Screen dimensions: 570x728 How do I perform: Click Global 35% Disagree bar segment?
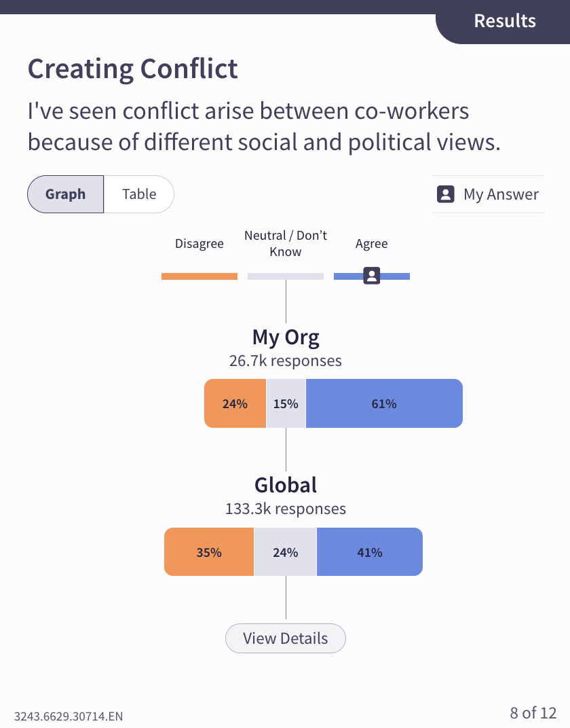(209, 552)
